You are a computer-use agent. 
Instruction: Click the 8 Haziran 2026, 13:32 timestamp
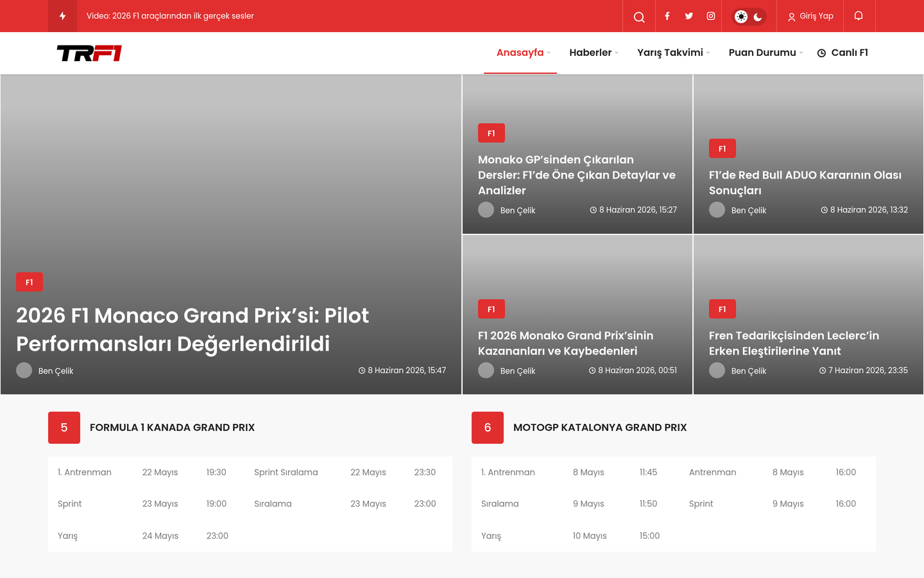(x=864, y=210)
